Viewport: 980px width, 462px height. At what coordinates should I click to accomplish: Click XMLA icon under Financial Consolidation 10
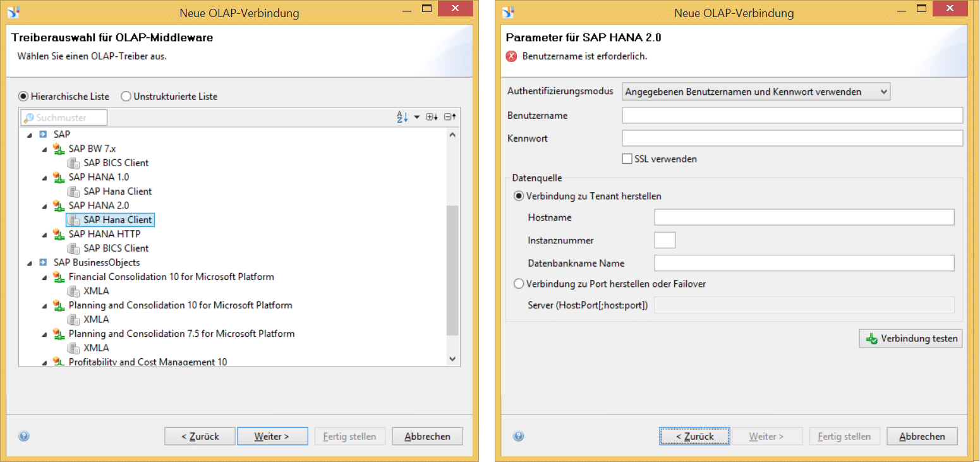[x=73, y=291]
